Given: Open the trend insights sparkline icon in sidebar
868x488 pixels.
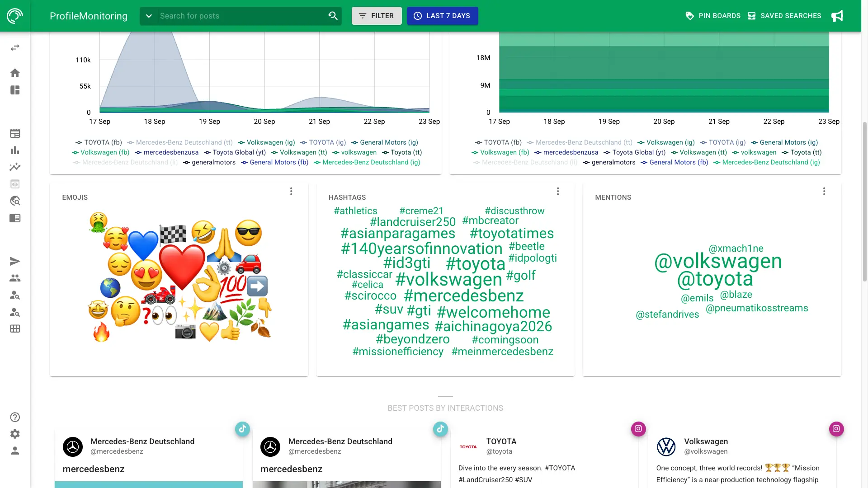Looking at the screenshot, I should tap(15, 167).
